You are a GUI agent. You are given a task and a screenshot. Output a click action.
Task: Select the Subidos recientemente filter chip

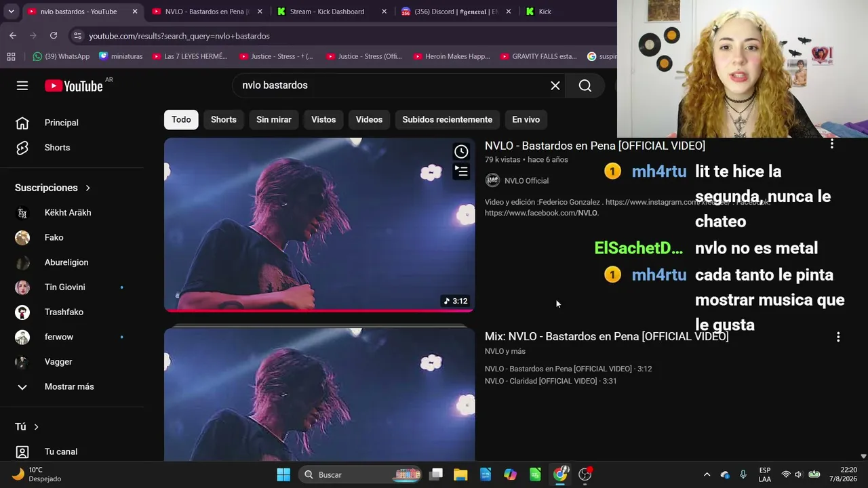point(448,119)
